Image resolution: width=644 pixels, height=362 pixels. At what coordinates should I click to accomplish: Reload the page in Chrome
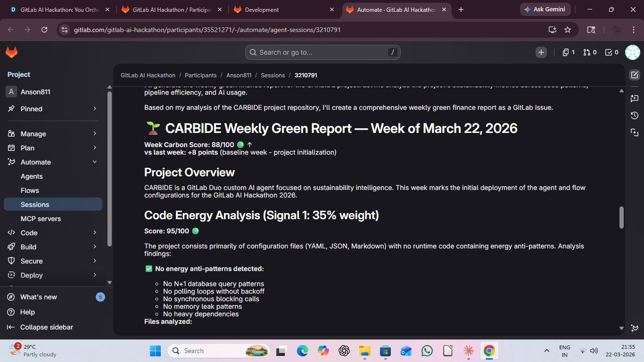44,30
